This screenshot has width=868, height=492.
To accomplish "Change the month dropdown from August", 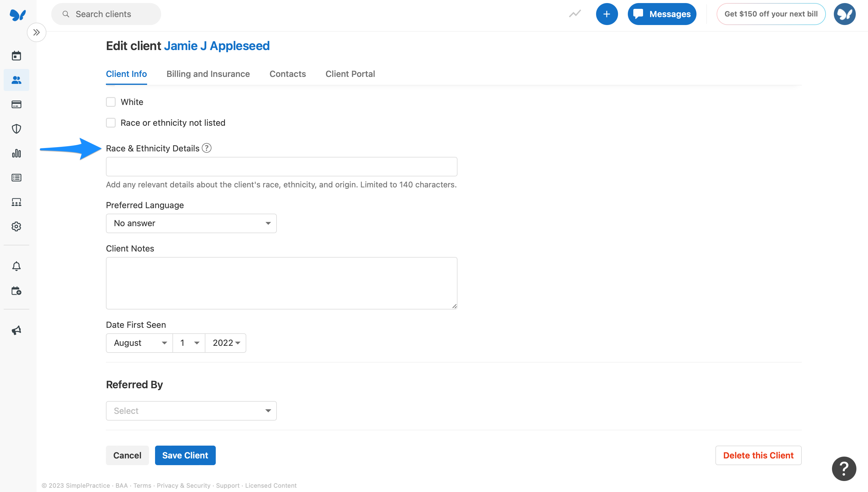I will [139, 343].
